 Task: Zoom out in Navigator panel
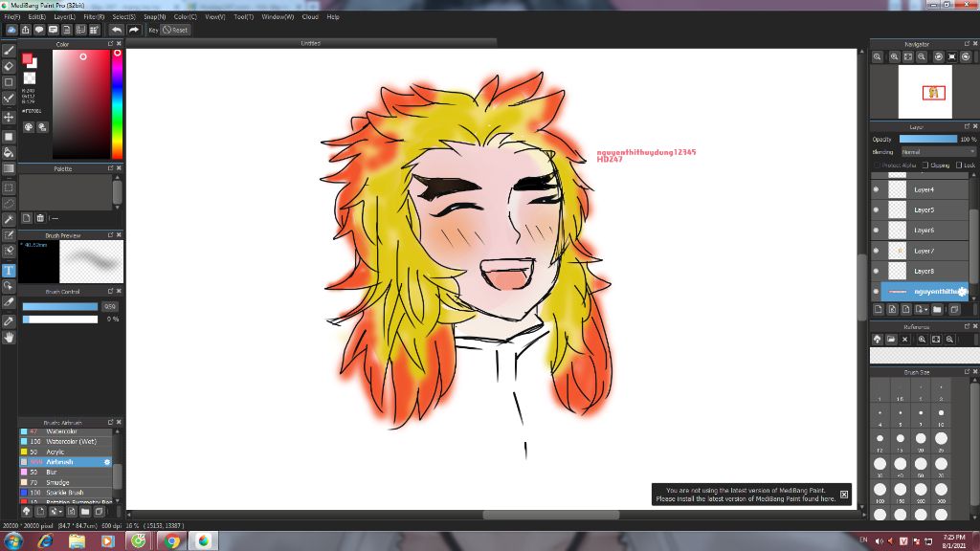tap(922, 56)
